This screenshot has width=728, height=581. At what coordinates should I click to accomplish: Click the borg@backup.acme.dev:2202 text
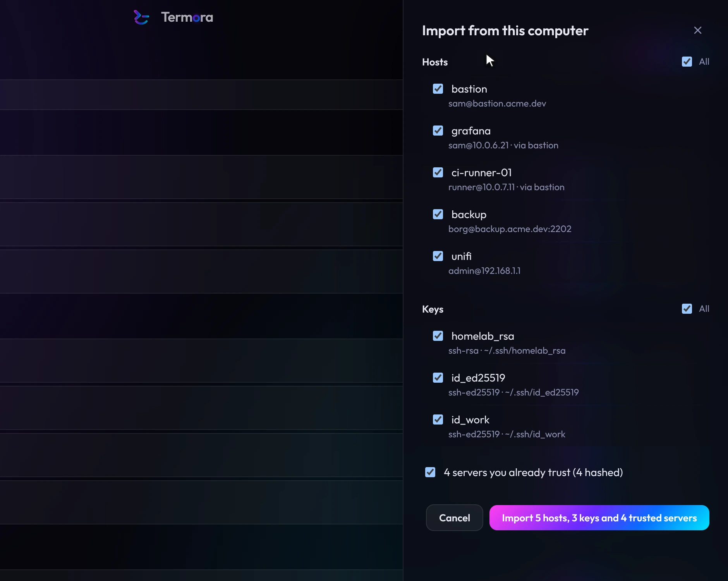[x=510, y=229]
